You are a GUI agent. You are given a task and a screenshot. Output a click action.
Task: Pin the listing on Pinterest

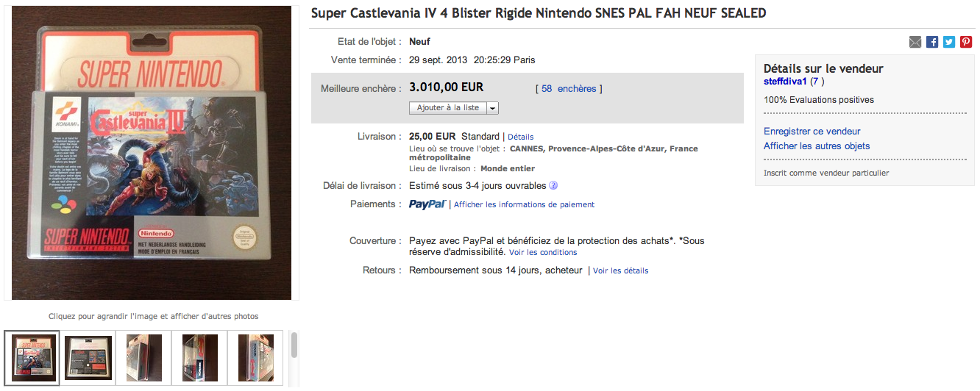click(x=966, y=43)
